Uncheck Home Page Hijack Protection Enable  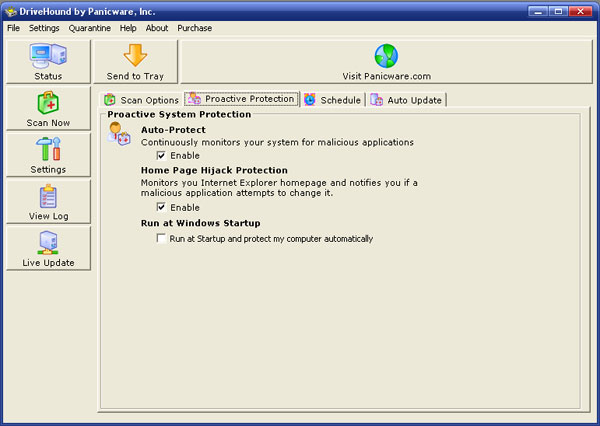(x=161, y=207)
